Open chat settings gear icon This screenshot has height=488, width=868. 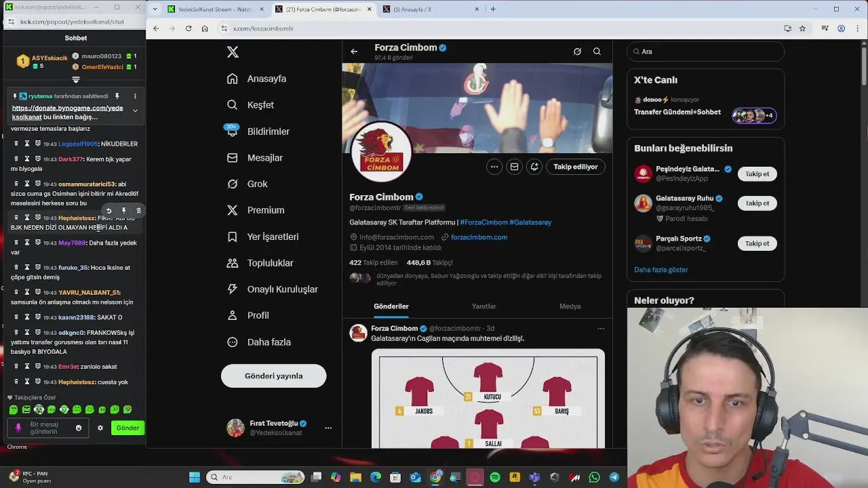pos(100,428)
